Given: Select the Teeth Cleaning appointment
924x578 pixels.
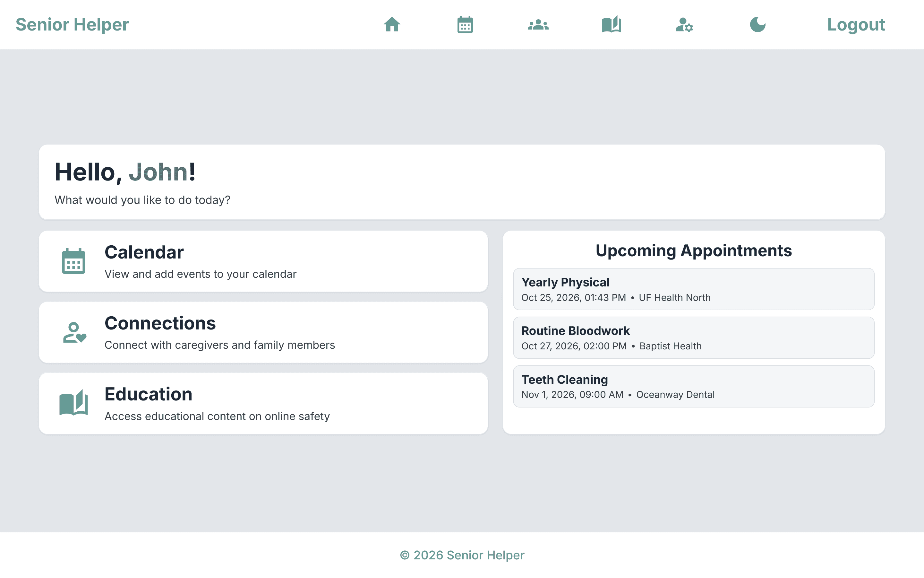Looking at the screenshot, I should tap(693, 386).
